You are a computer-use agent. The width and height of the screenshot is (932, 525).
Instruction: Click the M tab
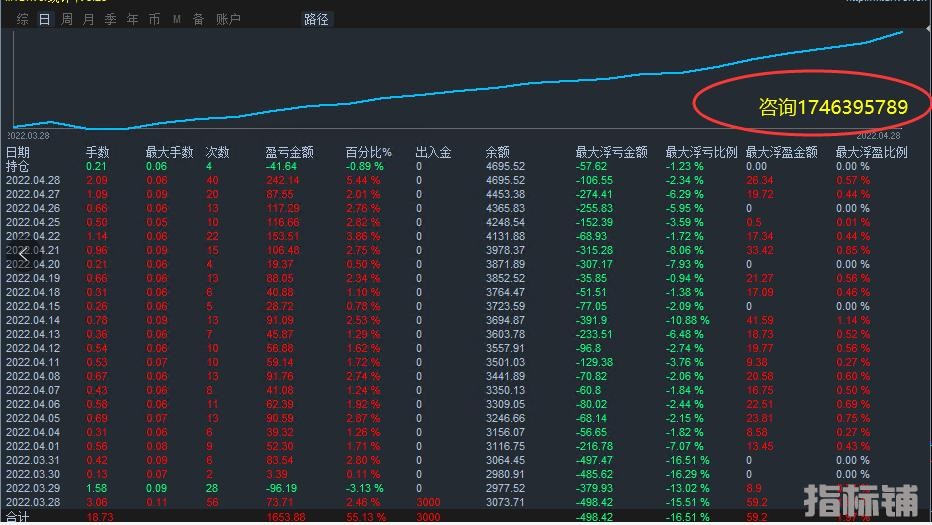[x=177, y=19]
